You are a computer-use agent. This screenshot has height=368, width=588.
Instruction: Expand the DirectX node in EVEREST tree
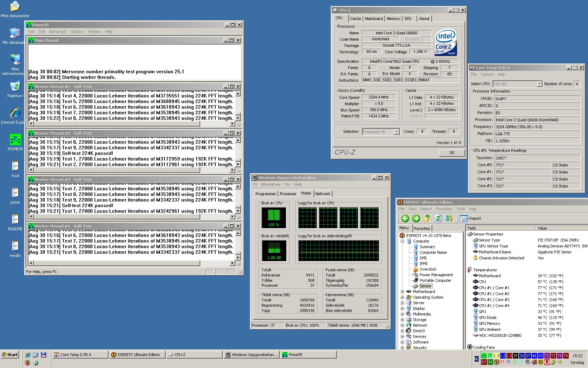pyautogui.click(x=402, y=331)
